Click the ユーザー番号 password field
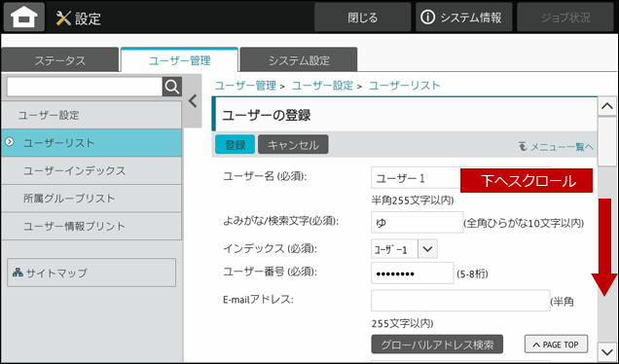 coord(412,273)
